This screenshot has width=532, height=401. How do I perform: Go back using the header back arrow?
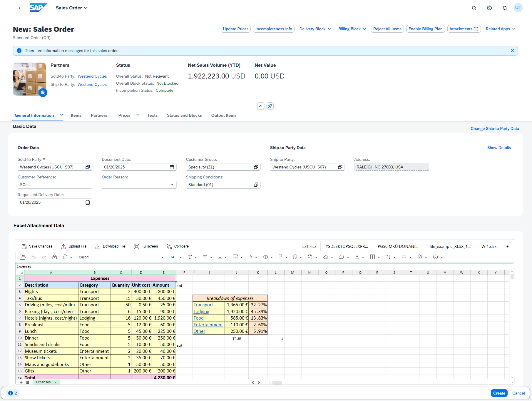tap(19, 8)
